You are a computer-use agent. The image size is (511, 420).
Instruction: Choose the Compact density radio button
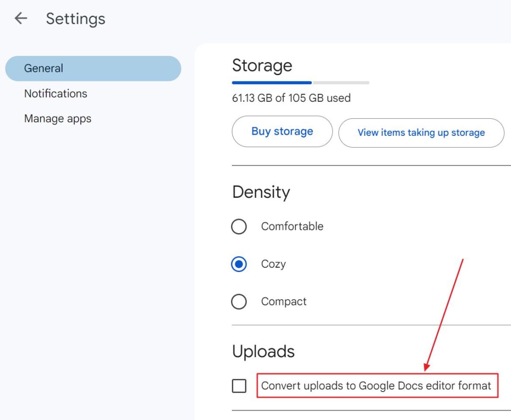coord(239,302)
